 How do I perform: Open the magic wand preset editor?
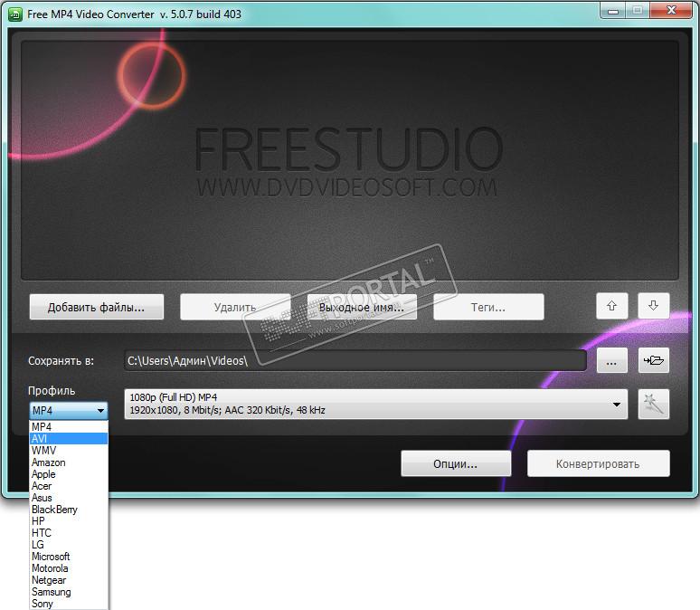tap(654, 404)
